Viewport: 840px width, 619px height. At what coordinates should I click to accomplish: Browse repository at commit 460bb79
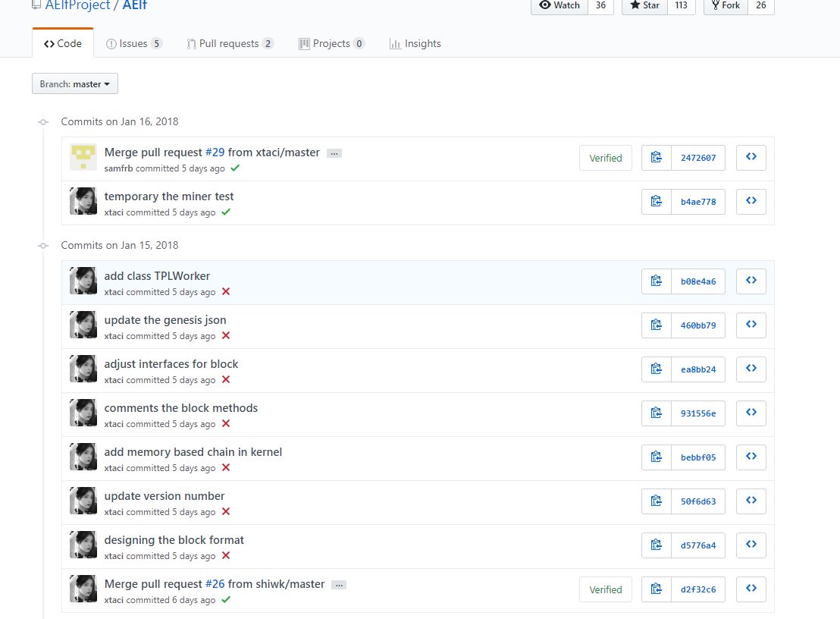(751, 325)
